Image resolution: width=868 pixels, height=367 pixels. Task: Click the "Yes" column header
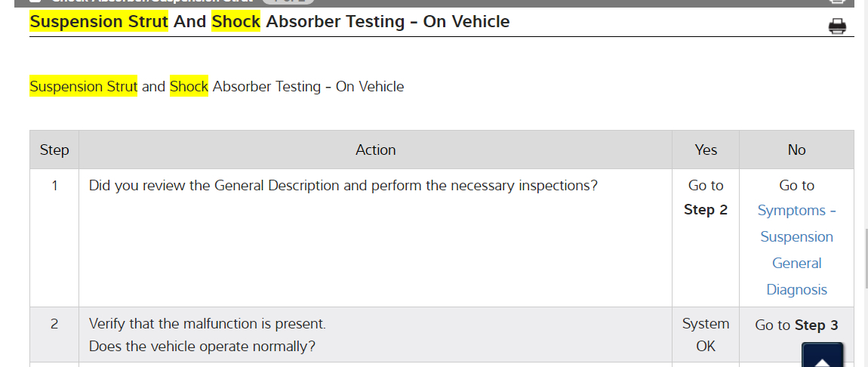pos(706,150)
